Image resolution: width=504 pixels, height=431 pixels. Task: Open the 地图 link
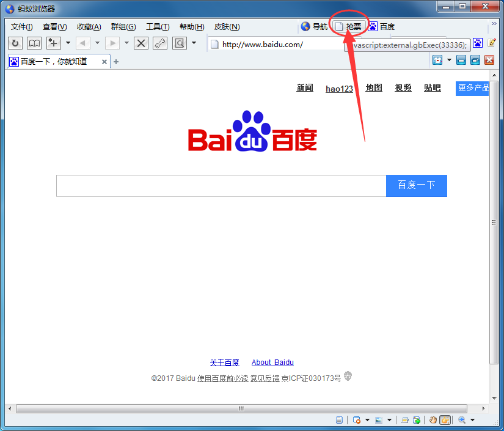374,88
